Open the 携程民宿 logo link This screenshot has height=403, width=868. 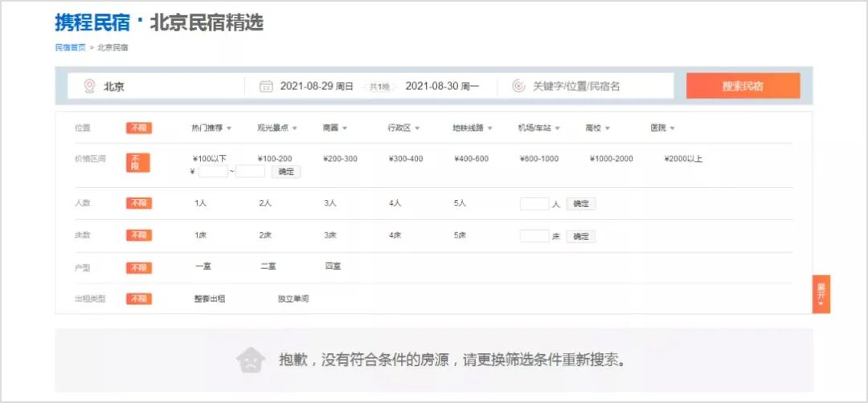[x=92, y=22]
